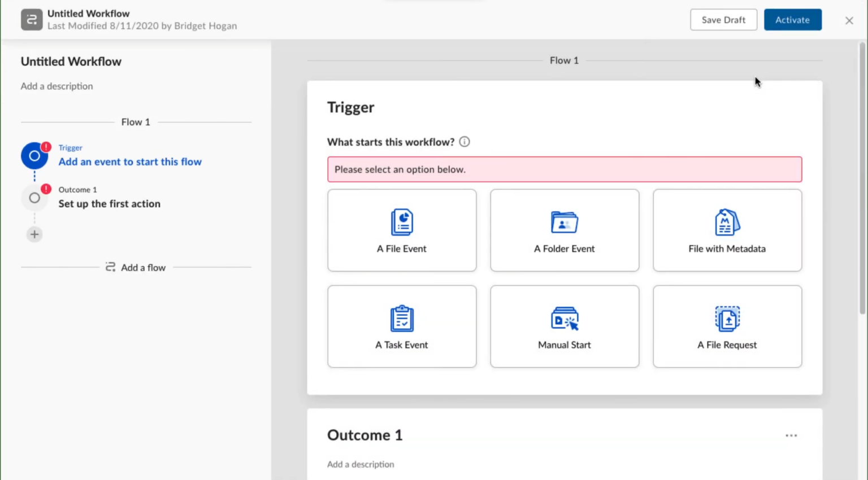Image resolution: width=868 pixels, height=480 pixels.
Task: Open the Outcome 1 ellipsis options menu
Action: [x=791, y=435]
